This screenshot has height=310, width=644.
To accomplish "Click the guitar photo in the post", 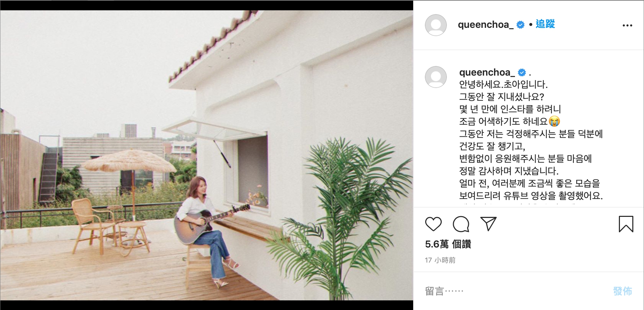I will tap(206, 155).
